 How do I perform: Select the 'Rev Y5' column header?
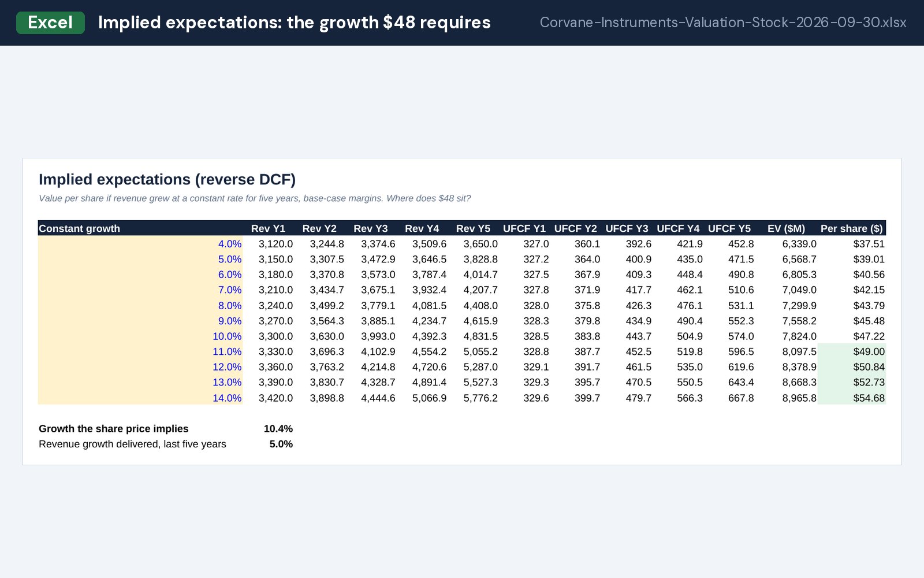pos(473,228)
